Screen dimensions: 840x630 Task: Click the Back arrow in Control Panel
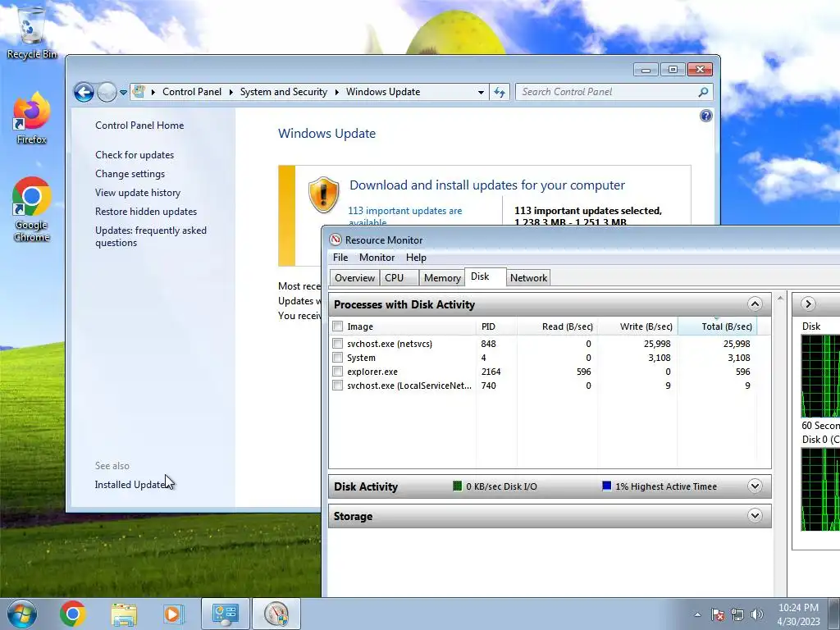click(84, 92)
